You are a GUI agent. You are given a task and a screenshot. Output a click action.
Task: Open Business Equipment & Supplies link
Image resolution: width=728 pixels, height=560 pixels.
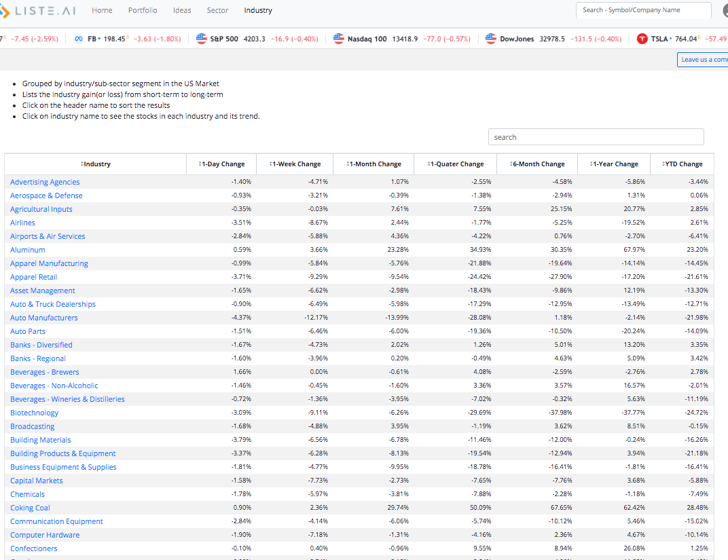63,467
